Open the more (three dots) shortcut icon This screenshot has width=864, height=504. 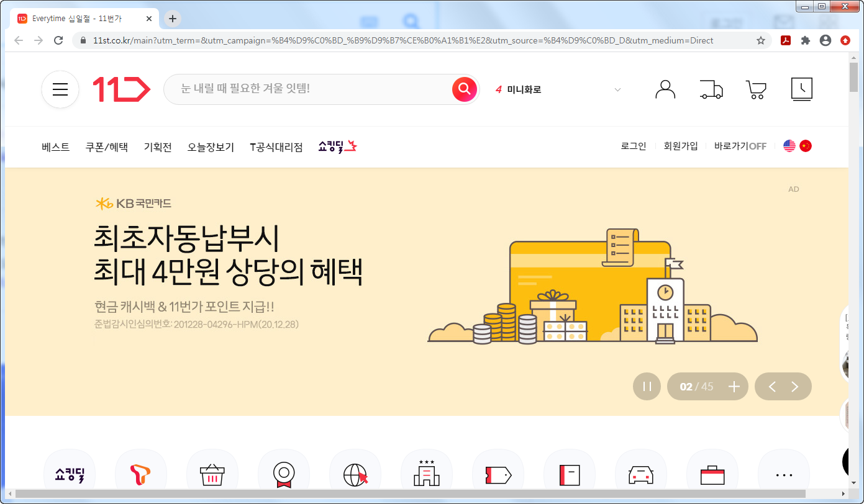pyautogui.click(x=784, y=475)
